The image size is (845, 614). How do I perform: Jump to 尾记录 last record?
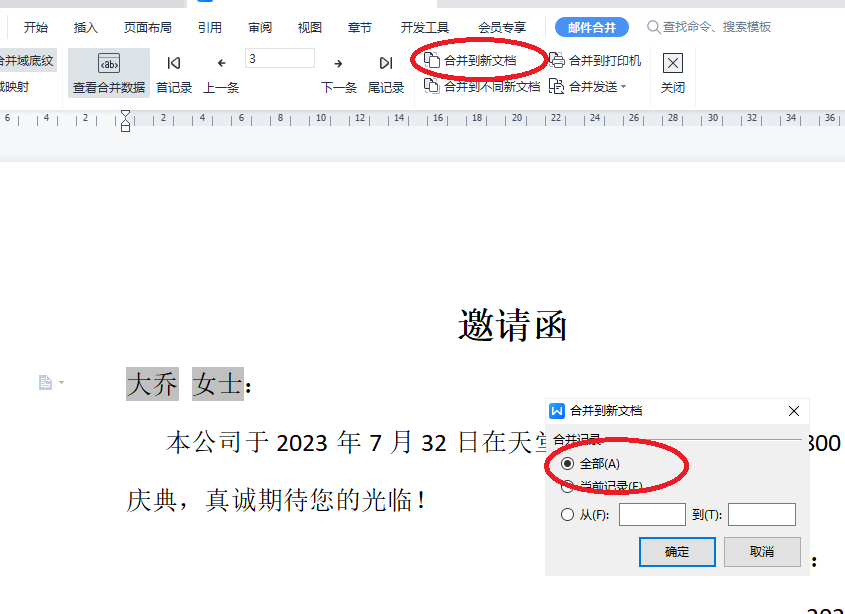click(386, 74)
